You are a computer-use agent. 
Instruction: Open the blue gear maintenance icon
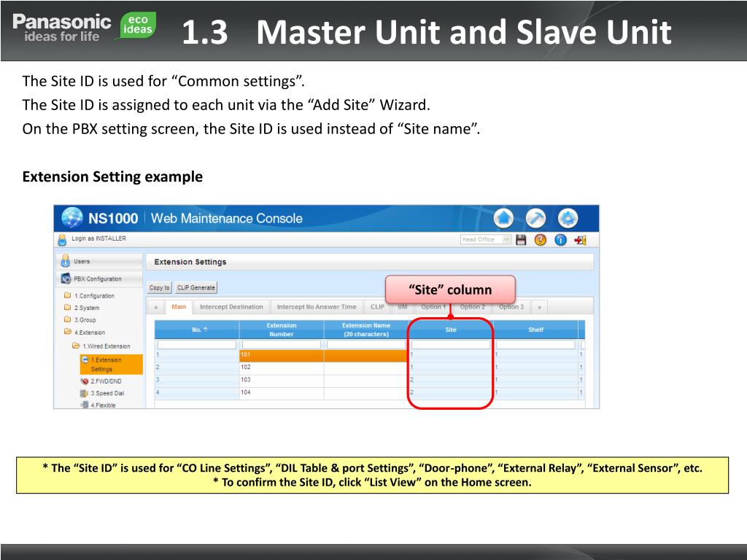[x=568, y=219]
